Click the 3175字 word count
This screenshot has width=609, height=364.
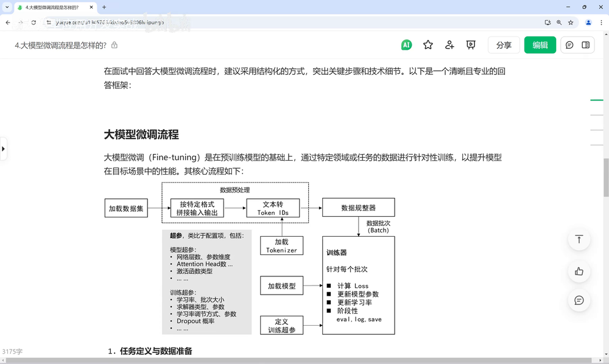[x=12, y=352]
